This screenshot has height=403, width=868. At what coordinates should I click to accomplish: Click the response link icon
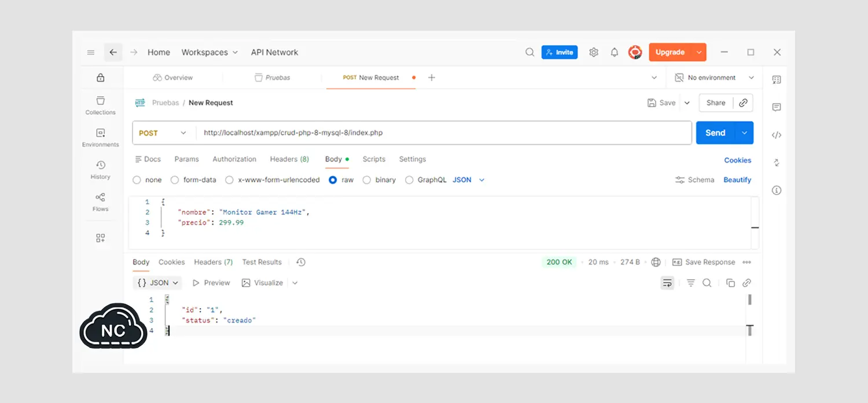tap(747, 283)
